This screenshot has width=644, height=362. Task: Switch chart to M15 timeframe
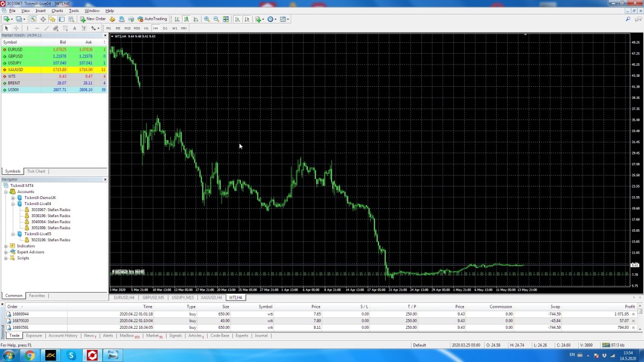point(127,28)
